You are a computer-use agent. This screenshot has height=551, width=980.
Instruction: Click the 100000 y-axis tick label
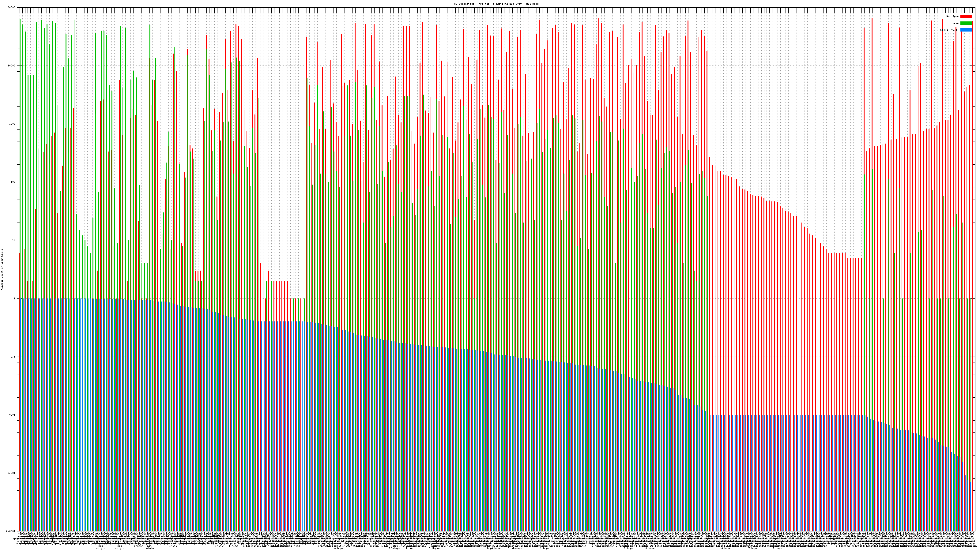(x=11, y=8)
